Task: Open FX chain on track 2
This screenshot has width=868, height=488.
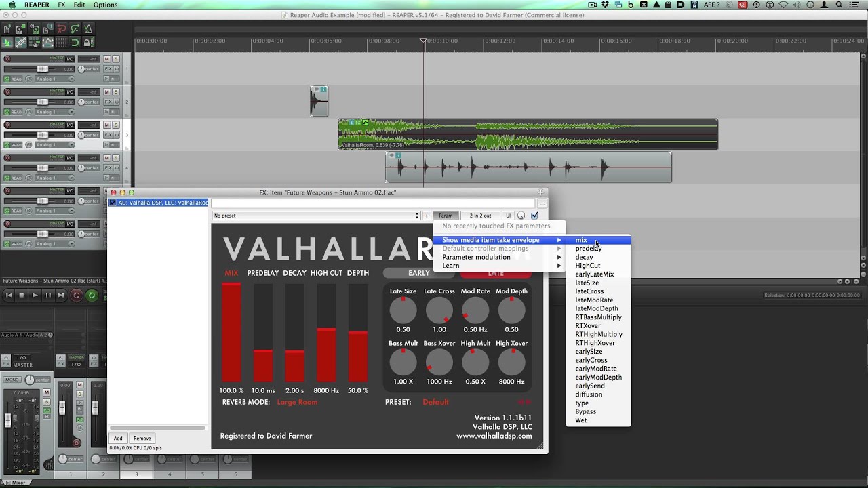Action: click(x=107, y=102)
